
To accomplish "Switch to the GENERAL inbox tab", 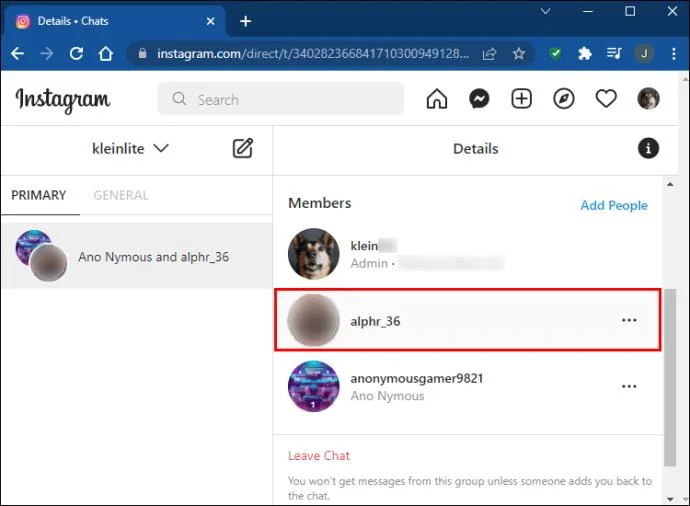I will pos(121,195).
